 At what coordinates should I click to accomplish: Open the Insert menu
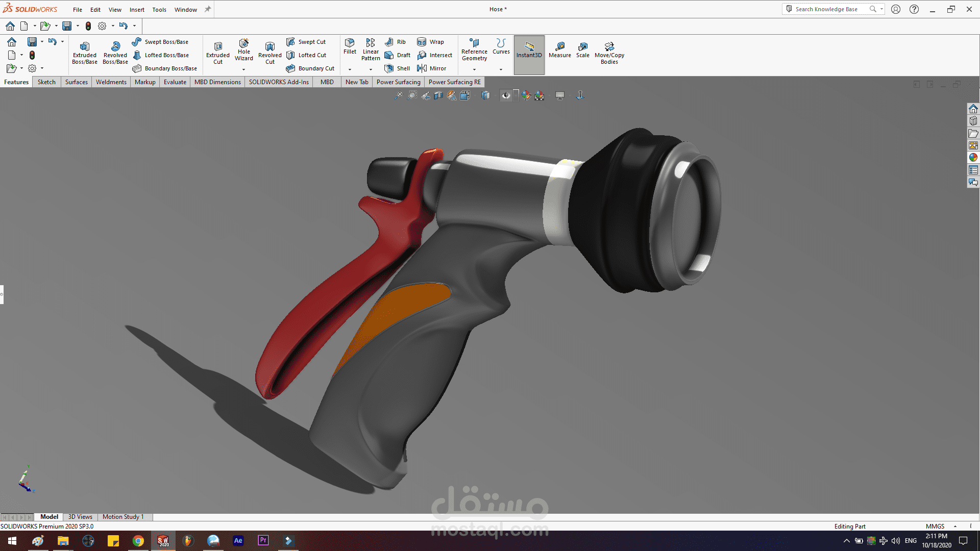coord(137,10)
